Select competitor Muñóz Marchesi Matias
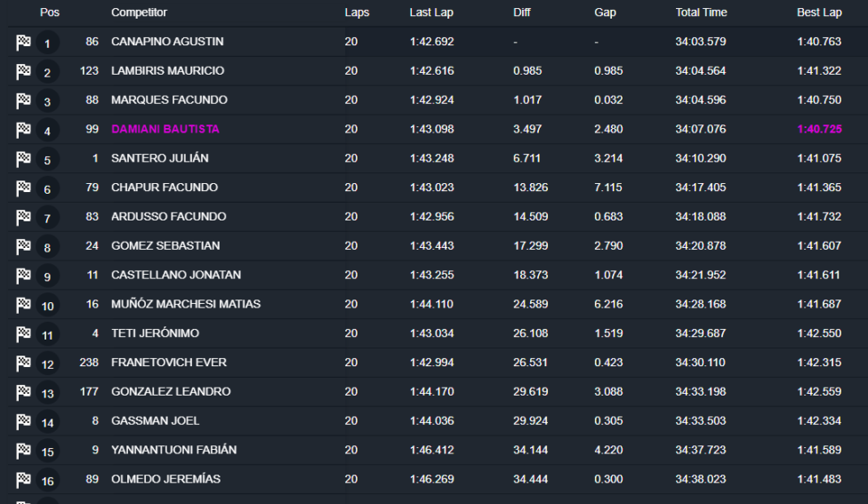 tap(186, 304)
